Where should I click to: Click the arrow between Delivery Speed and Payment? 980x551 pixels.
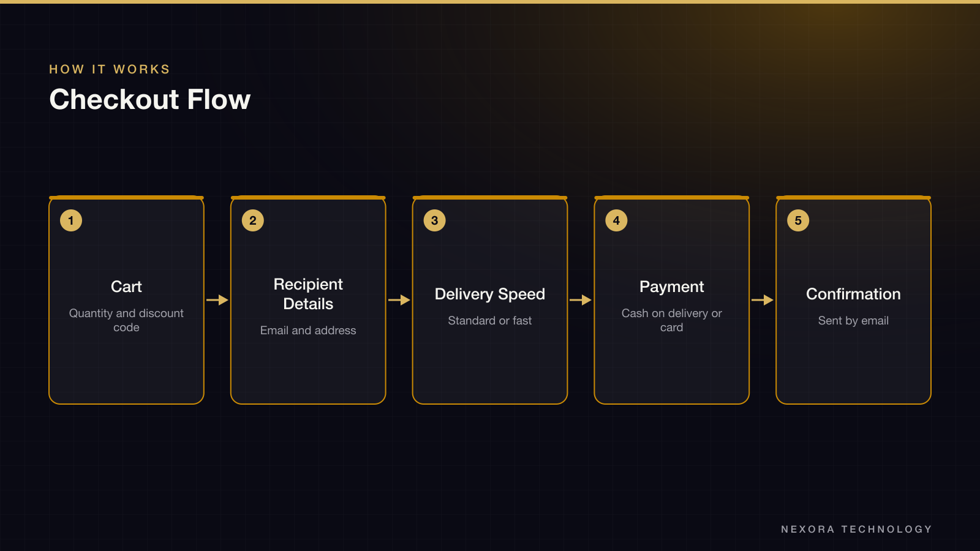pyautogui.click(x=581, y=300)
